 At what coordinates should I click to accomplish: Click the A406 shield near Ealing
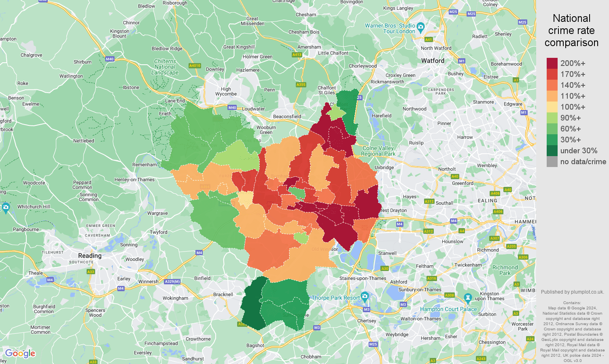tap(495, 193)
